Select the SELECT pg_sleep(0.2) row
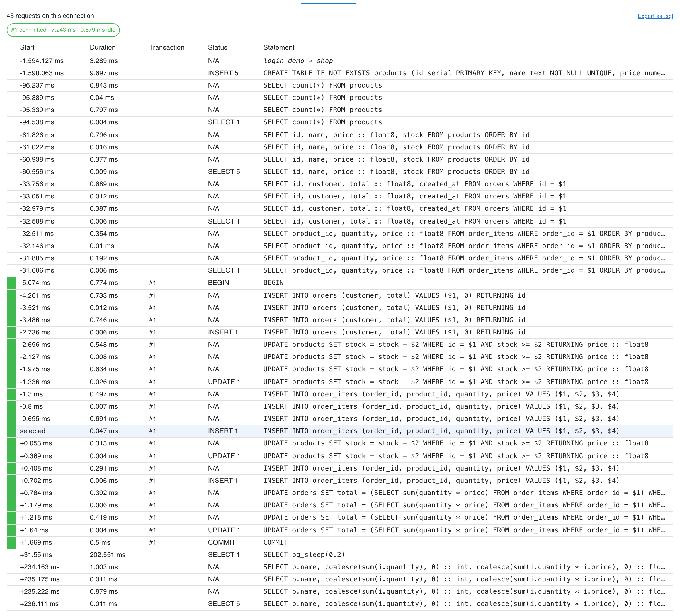Viewport: 680px width, 616px height. pos(340,555)
